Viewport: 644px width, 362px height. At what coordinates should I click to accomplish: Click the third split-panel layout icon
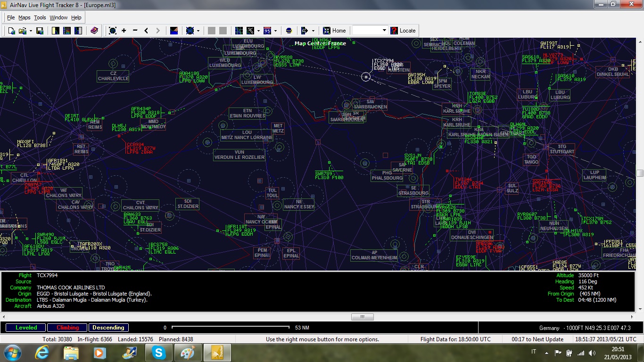tap(78, 31)
